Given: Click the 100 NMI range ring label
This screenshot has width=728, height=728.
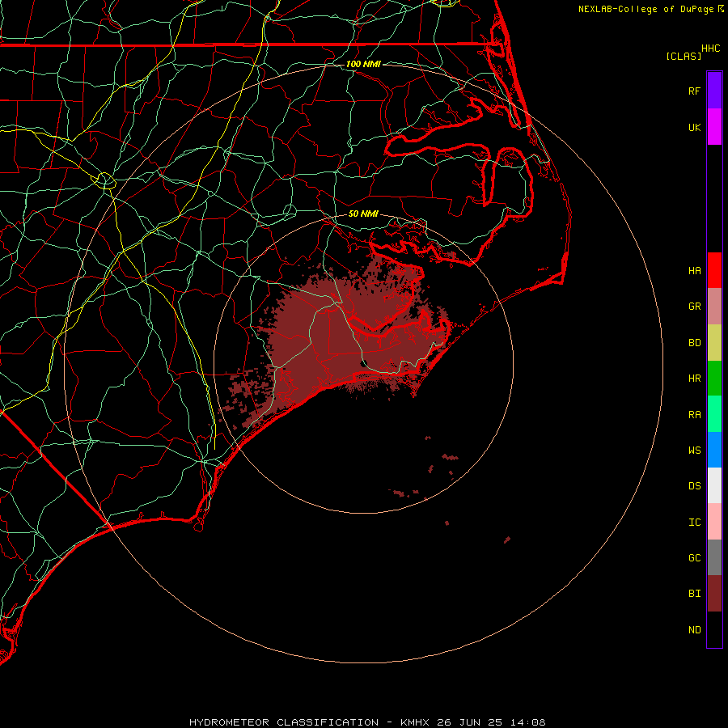Looking at the screenshot, I should [x=363, y=64].
